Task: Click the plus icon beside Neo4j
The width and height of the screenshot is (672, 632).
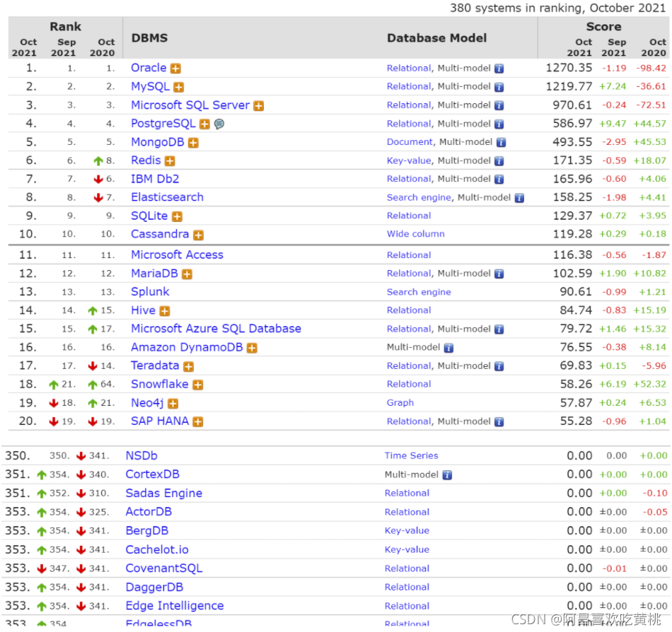Action: point(173,404)
